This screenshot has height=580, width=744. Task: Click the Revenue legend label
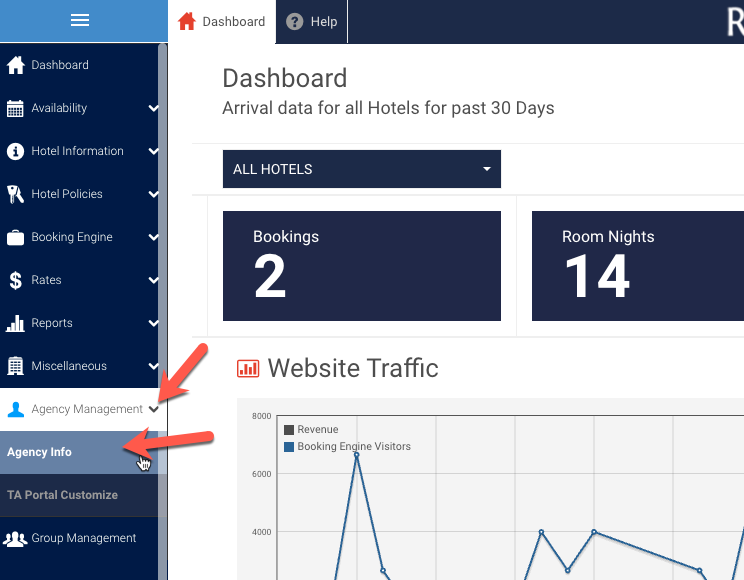pos(318,430)
